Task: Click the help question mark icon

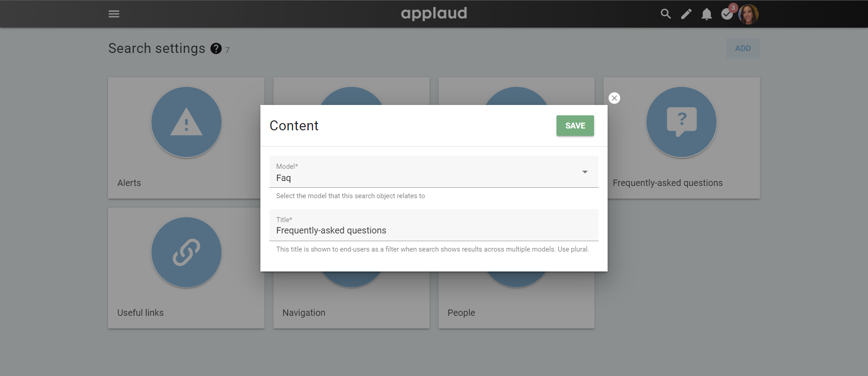Action: coord(216,48)
